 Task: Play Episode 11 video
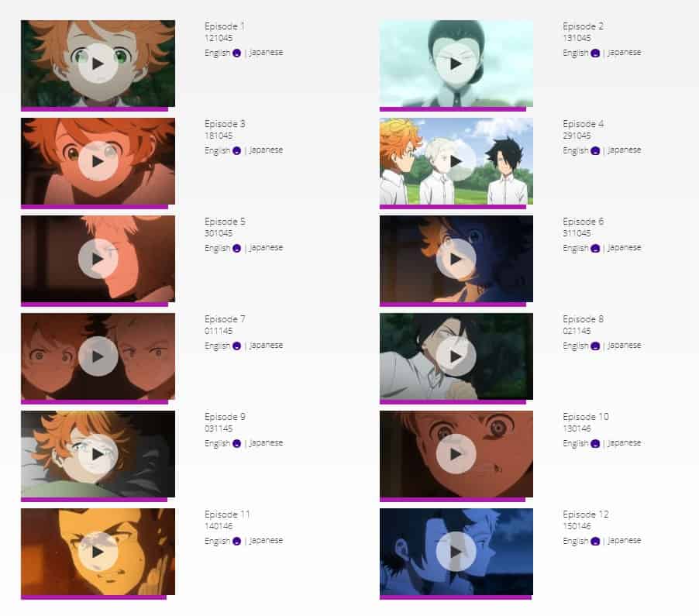click(98, 552)
